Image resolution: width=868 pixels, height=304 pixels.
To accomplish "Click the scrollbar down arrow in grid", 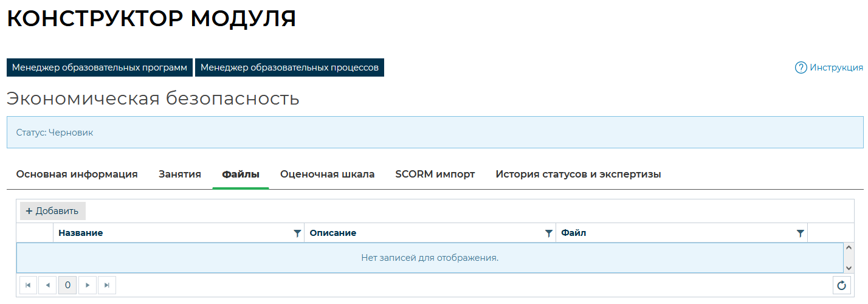I will (849, 268).
